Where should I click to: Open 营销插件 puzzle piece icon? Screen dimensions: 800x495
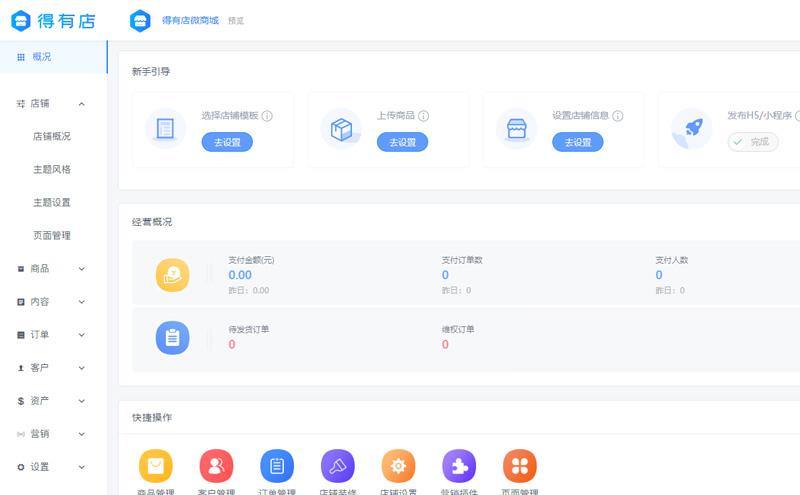(x=459, y=466)
